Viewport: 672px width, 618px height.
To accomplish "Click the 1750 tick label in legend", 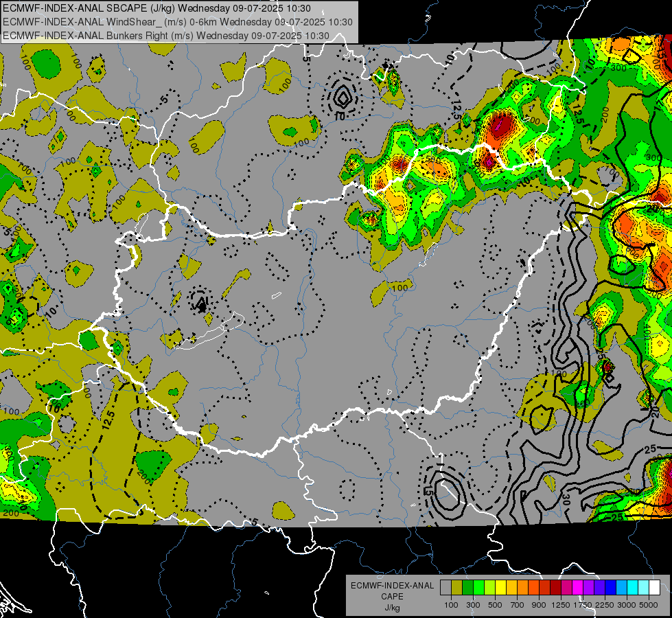I will [x=583, y=605].
